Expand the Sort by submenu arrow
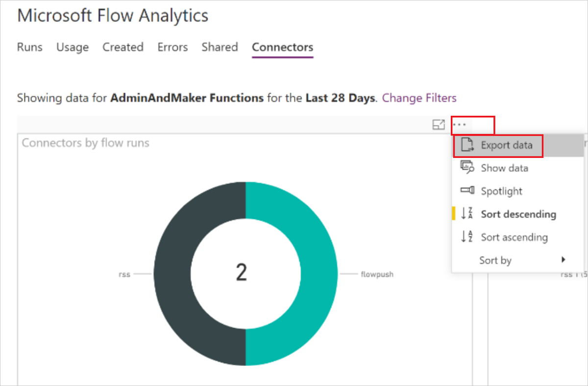The image size is (588, 386). tap(563, 260)
